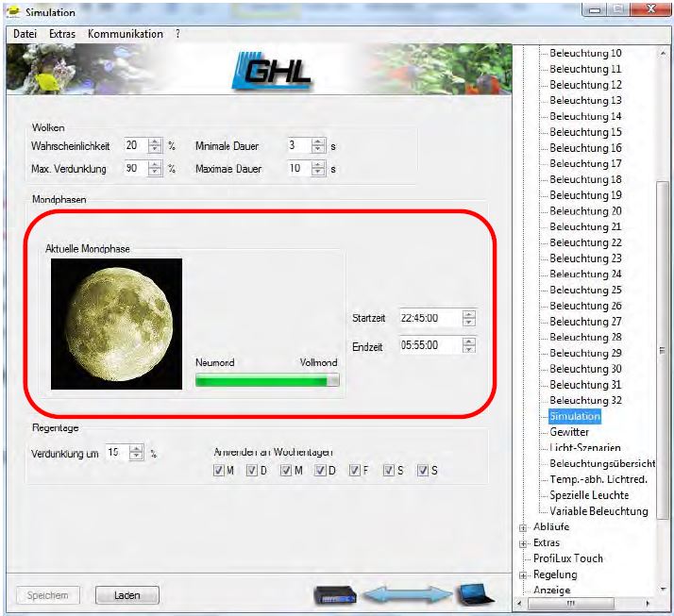674x616 pixels.
Task: Expand the Regelung tree node
Action: tap(522, 574)
